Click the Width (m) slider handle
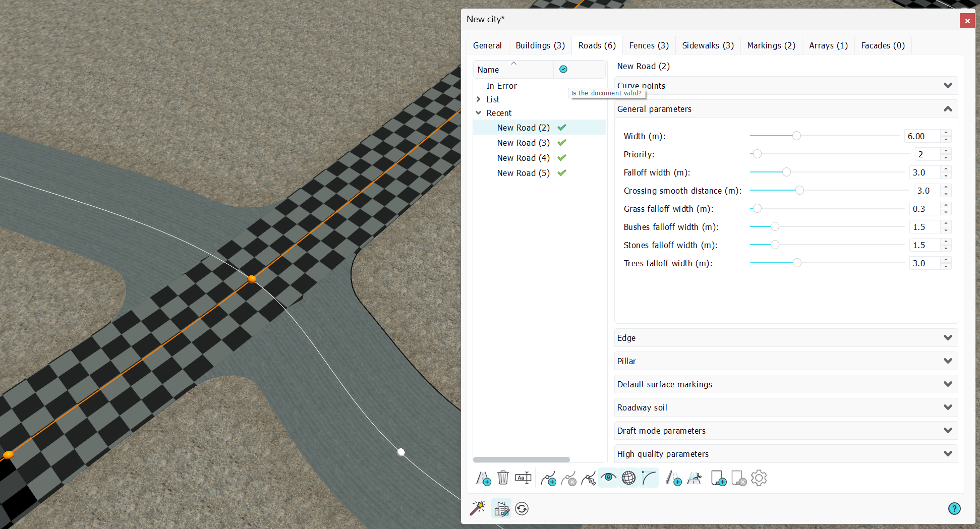The height and width of the screenshot is (529, 980). (796, 136)
